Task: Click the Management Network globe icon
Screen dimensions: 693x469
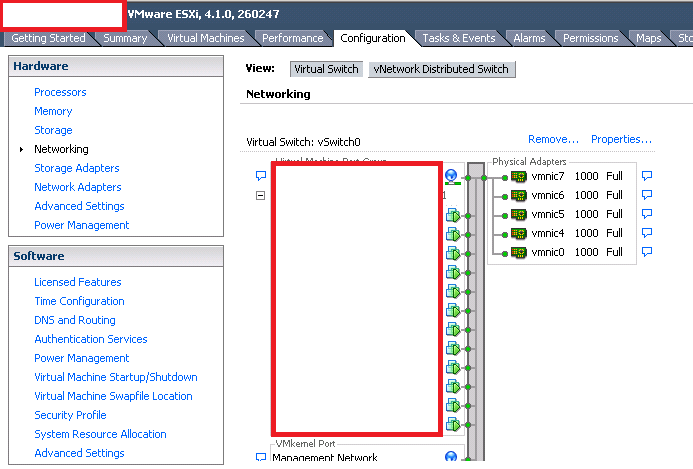Action: 451,456
